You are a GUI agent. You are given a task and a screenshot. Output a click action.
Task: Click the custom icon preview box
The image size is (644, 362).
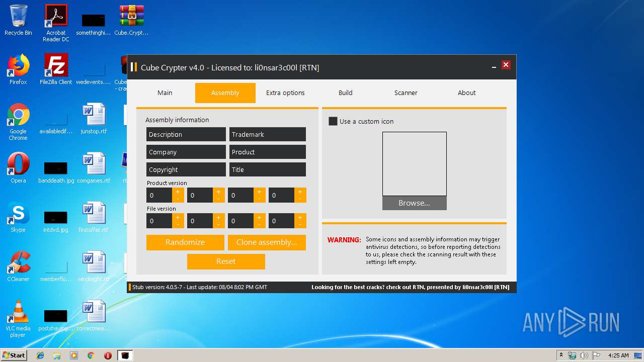pyautogui.click(x=415, y=164)
